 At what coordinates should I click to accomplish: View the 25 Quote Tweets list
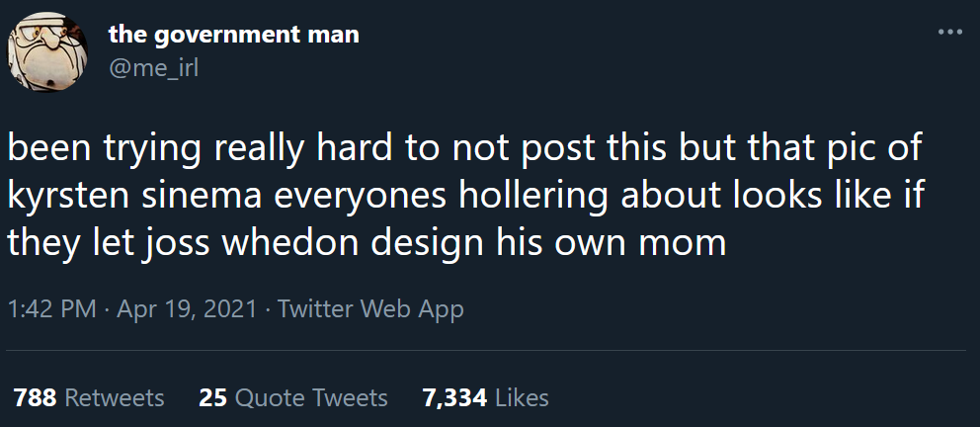[x=292, y=398]
